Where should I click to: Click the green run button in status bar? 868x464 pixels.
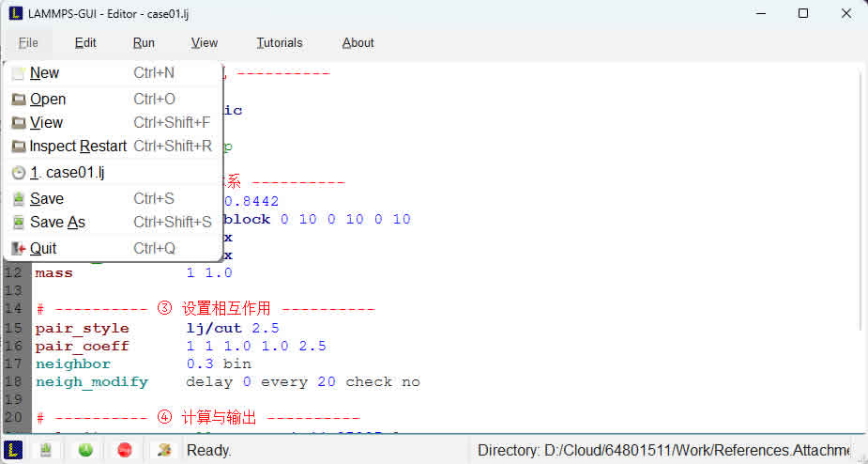click(85, 450)
